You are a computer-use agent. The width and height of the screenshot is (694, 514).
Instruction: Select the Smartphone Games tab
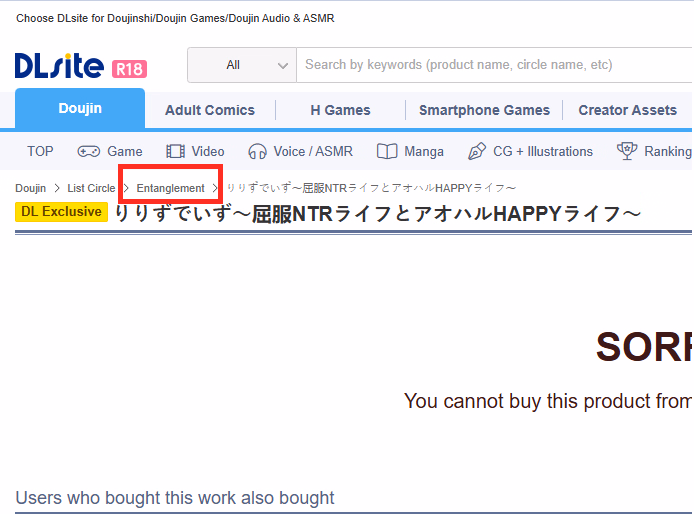[484, 110]
